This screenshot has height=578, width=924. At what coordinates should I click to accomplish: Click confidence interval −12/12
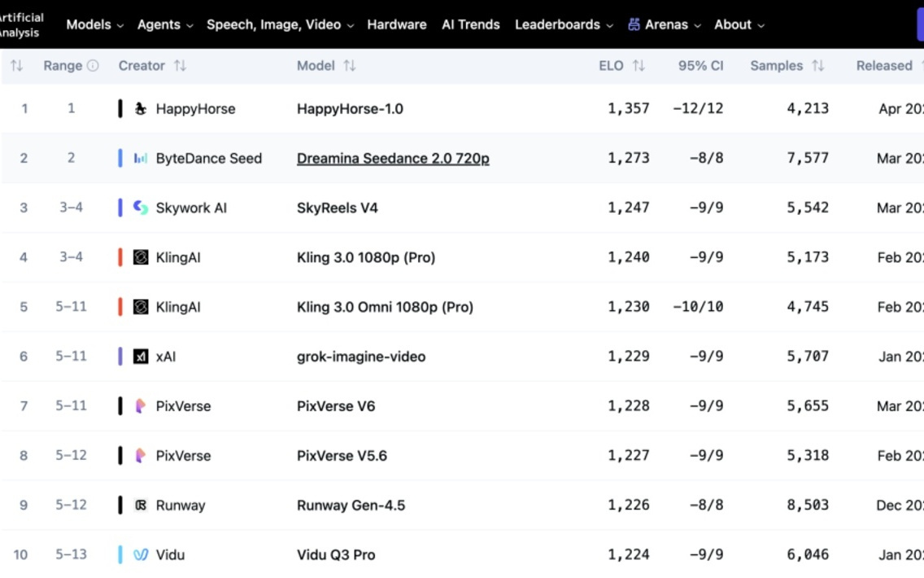click(699, 108)
